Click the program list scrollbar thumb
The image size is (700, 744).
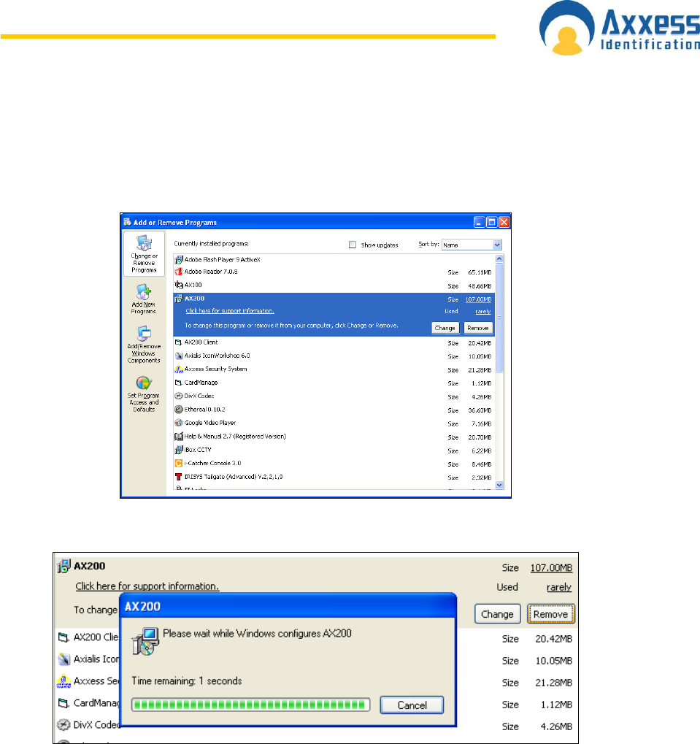[x=499, y=317]
